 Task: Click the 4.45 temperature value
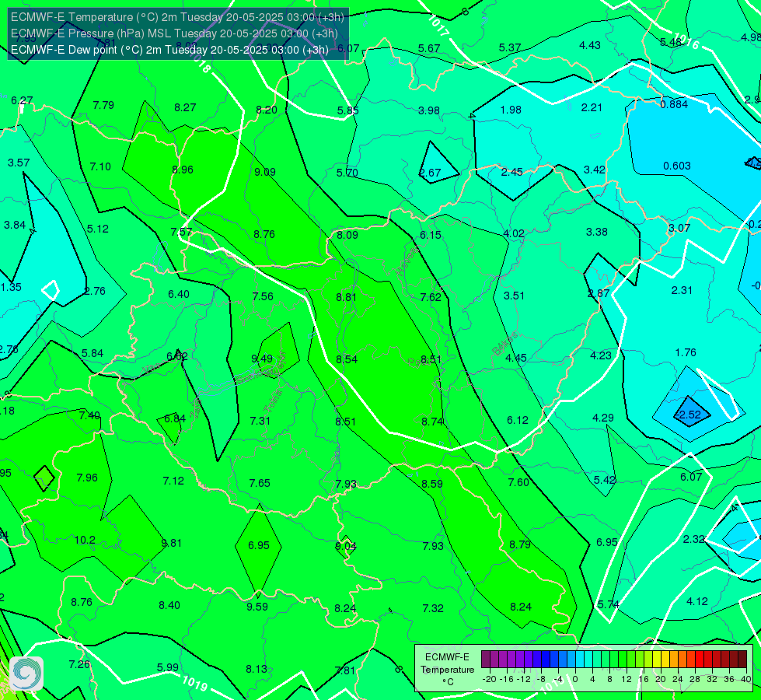516,358
